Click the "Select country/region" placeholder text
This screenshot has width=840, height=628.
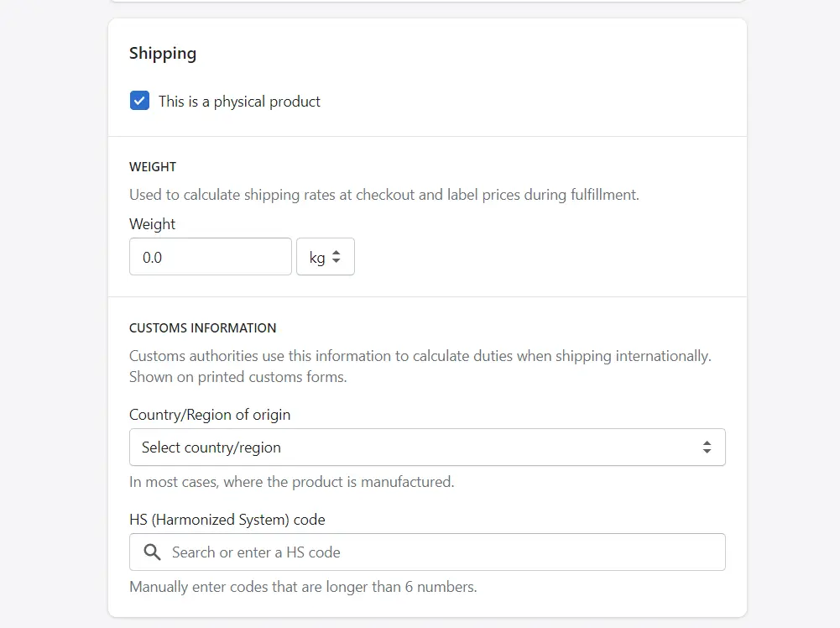coord(211,447)
